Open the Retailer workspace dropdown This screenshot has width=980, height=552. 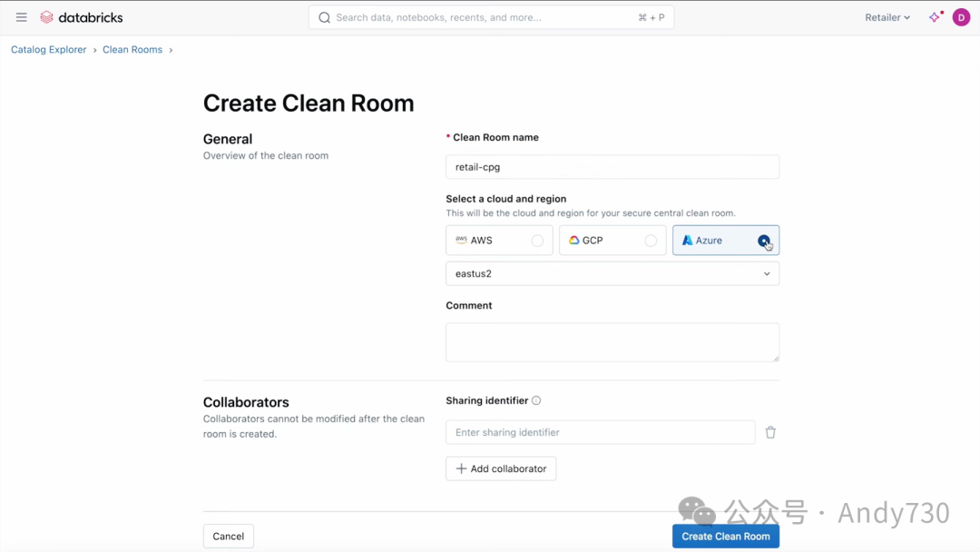tap(887, 17)
